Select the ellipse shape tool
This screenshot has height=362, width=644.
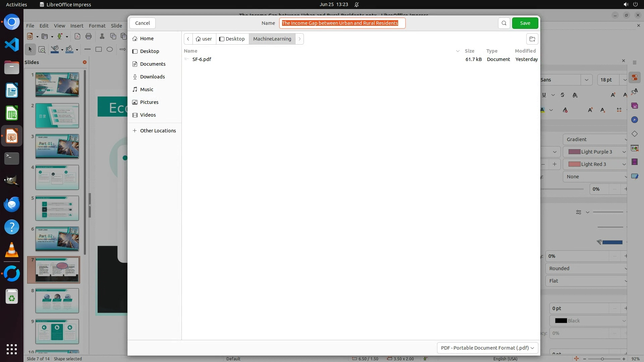coord(110,49)
